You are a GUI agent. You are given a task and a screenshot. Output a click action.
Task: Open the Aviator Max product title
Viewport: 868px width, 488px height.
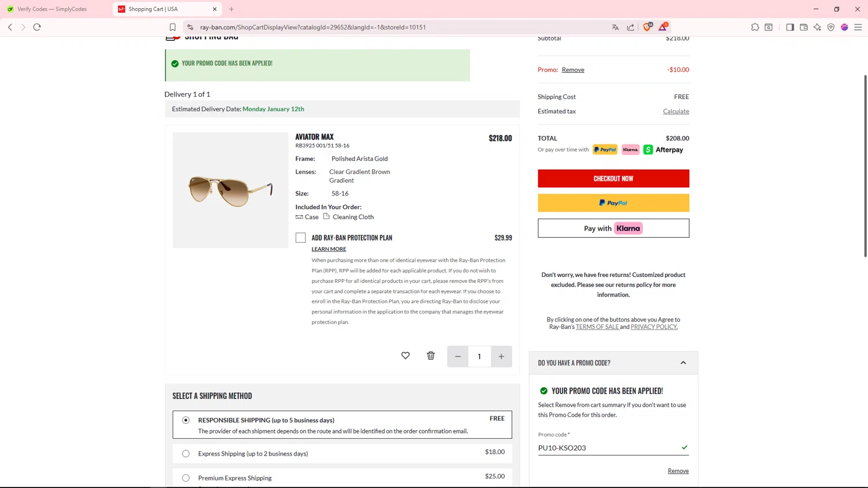tap(314, 137)
